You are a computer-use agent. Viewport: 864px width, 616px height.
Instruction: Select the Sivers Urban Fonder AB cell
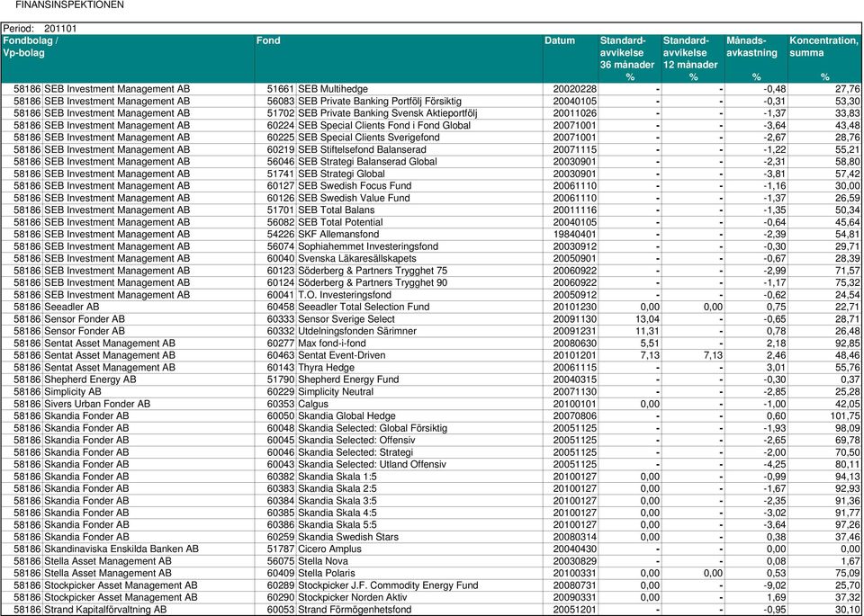[97, 404]
